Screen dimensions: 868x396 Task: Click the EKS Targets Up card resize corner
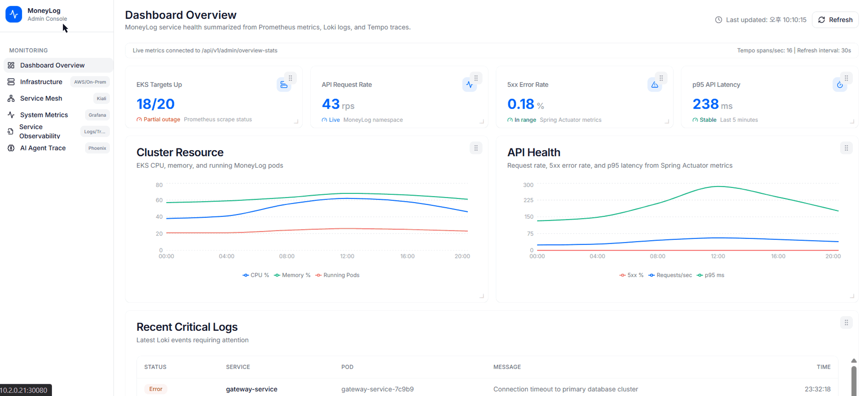coord(296,122)
